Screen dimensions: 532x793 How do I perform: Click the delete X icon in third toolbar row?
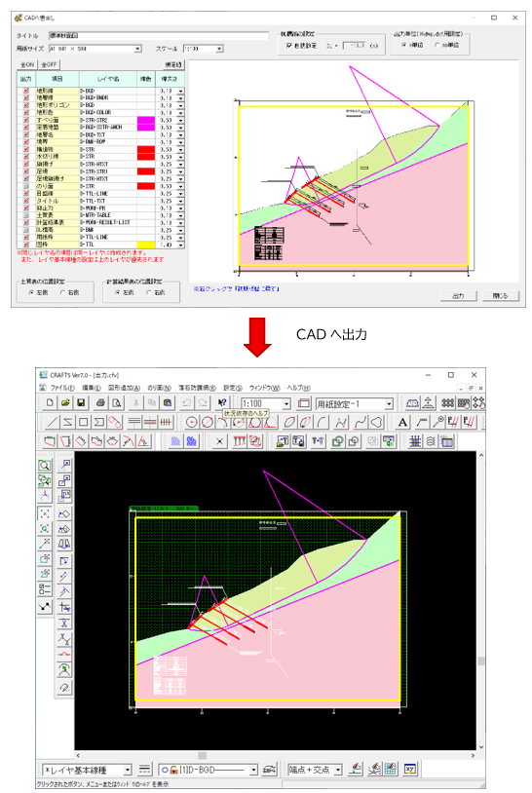(219, 441)
